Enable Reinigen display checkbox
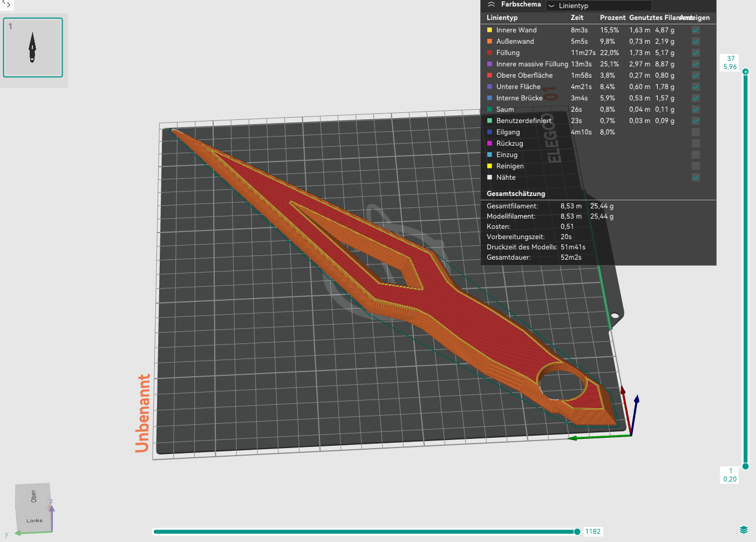Viewport: 756px width, 542px height. coord(696,166)
